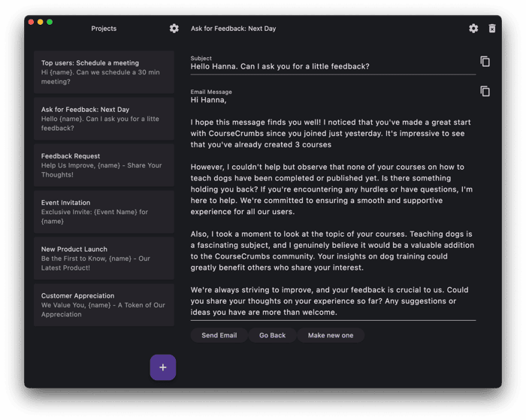Delete project using the trash icon

[491, 29]
